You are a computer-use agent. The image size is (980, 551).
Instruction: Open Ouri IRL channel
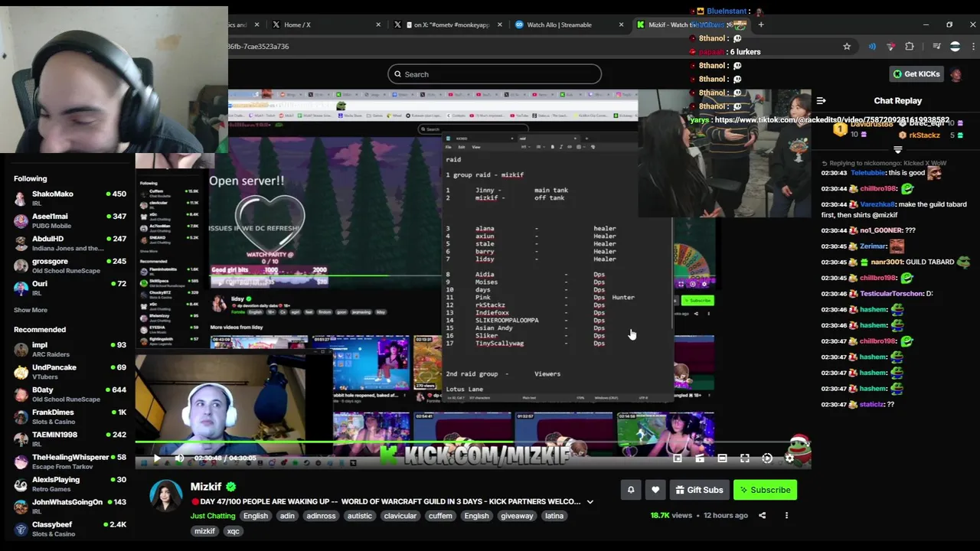coord(70,288)
